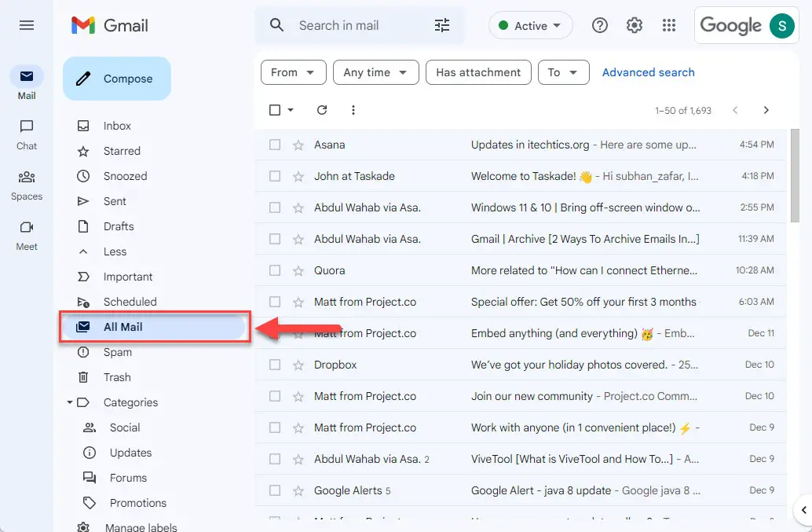This screenshot has width=812, height=532.
Task: Select Mail in the side rail
Action: (x=27, y=83)
